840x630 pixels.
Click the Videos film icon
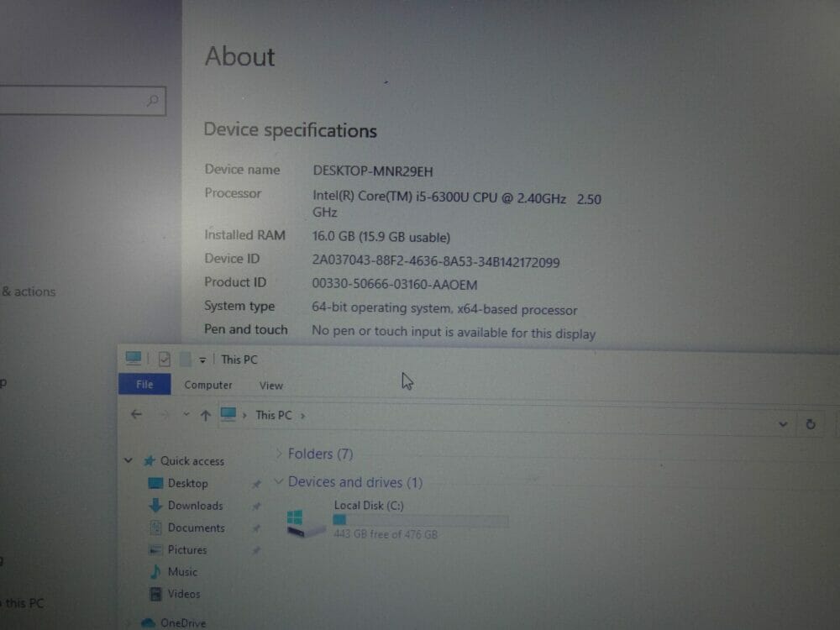[x=156, y=594]
